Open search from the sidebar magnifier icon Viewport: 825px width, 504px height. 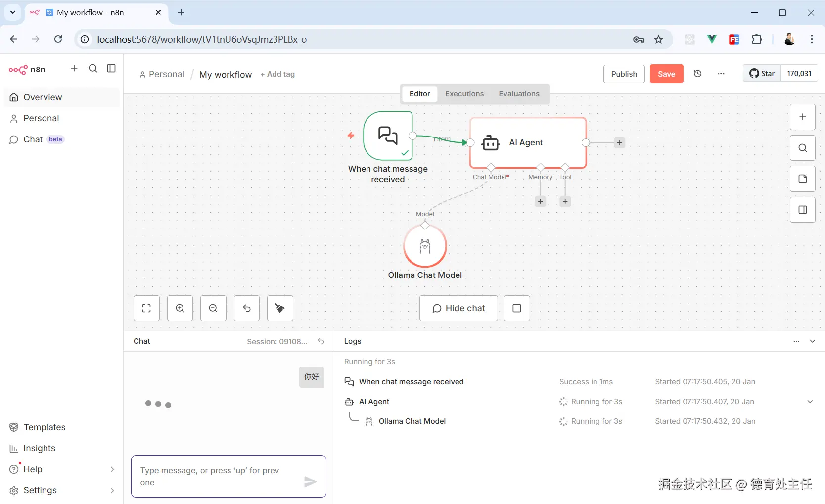tap(93, 68)
